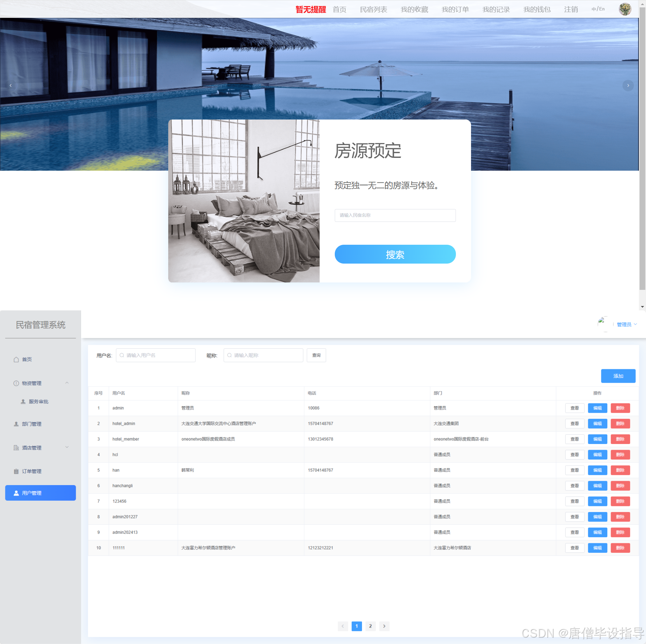This screenshot has height=644, width=646.
Task: Click the 部门管理 person icon
Action: (16, 424)
